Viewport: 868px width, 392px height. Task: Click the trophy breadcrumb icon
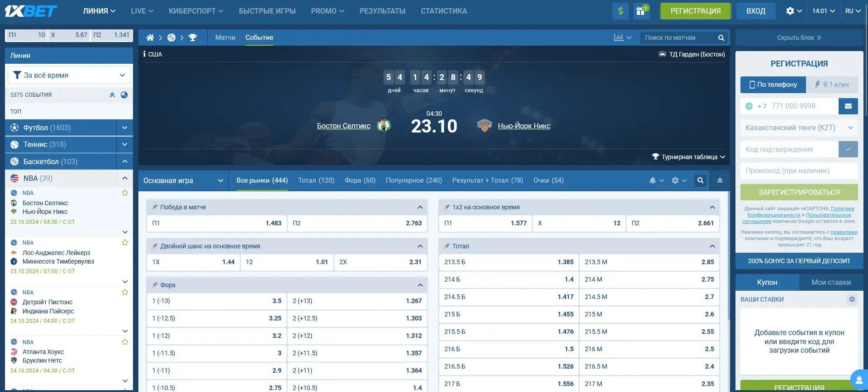[x=193, y=38]
